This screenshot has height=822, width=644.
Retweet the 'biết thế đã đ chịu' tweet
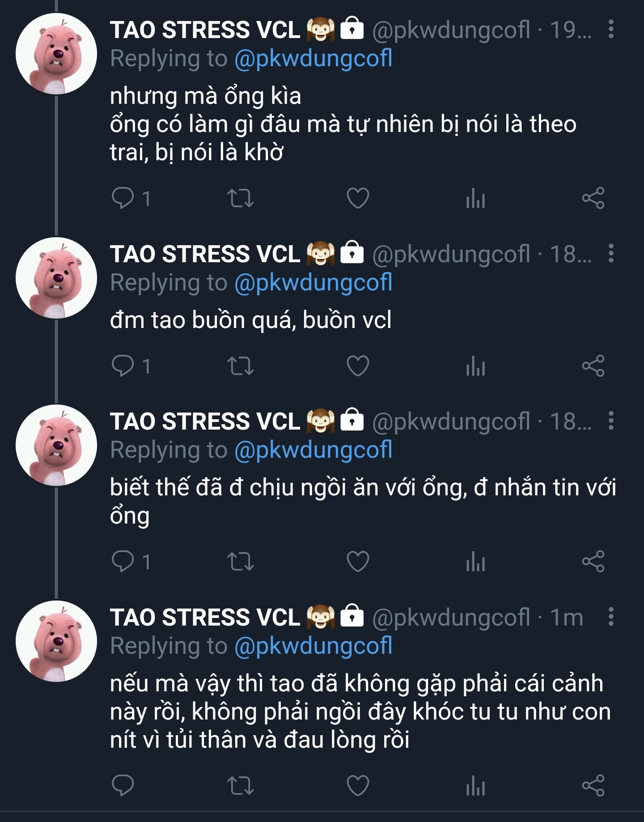coord(241,562)
